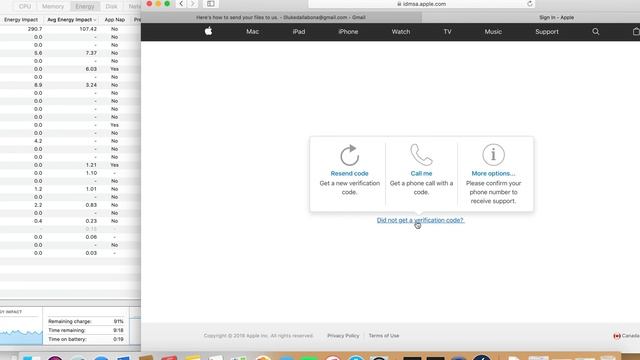640x360 pixels.
Task: Open the Privacy Policy footer link
Action: 343,336
